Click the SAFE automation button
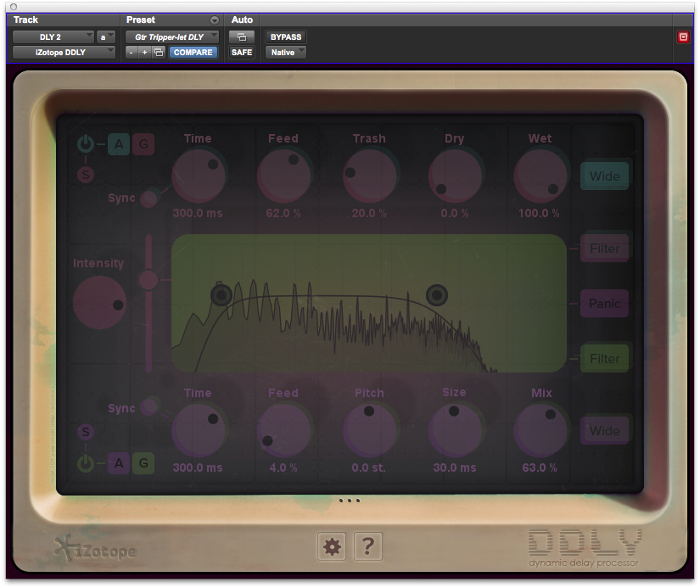Image resolution: width=700 pixels, height=588 pixels. (x=242, y=53)
